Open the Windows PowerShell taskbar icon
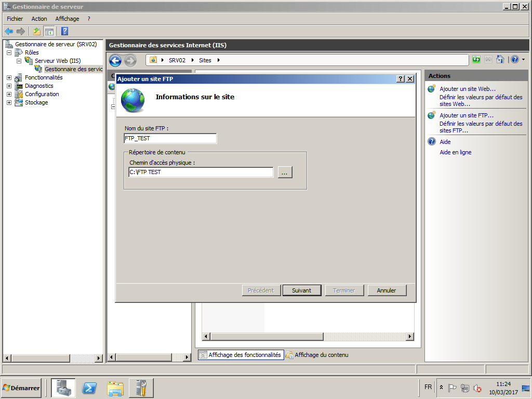 89,388
